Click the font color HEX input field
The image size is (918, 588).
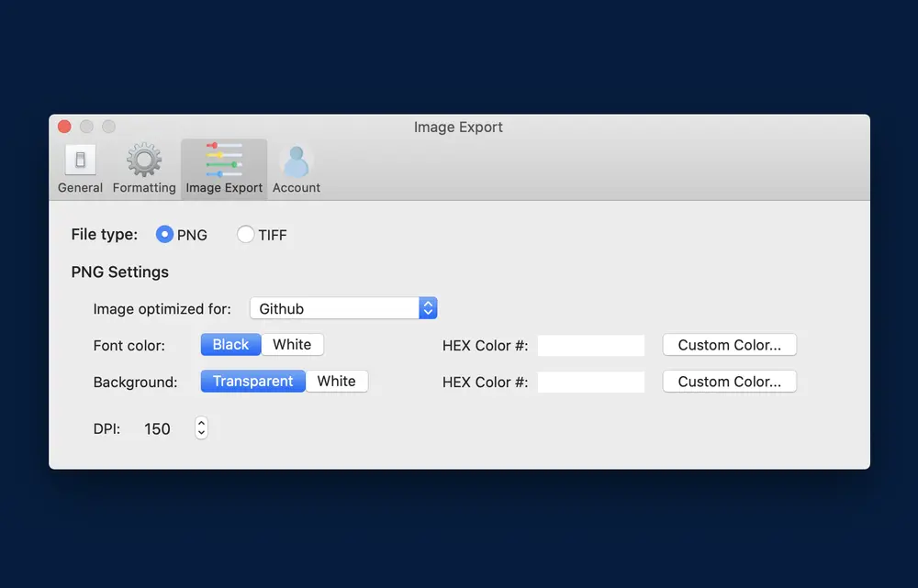(591, 346)
